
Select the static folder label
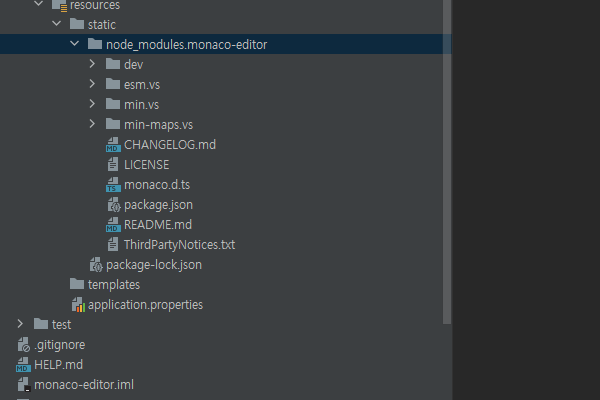(102, 24)
